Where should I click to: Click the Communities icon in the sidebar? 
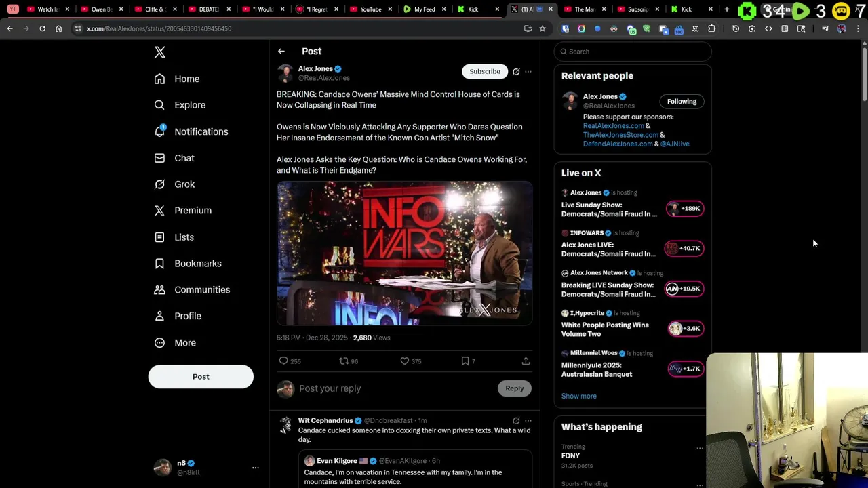159,290
